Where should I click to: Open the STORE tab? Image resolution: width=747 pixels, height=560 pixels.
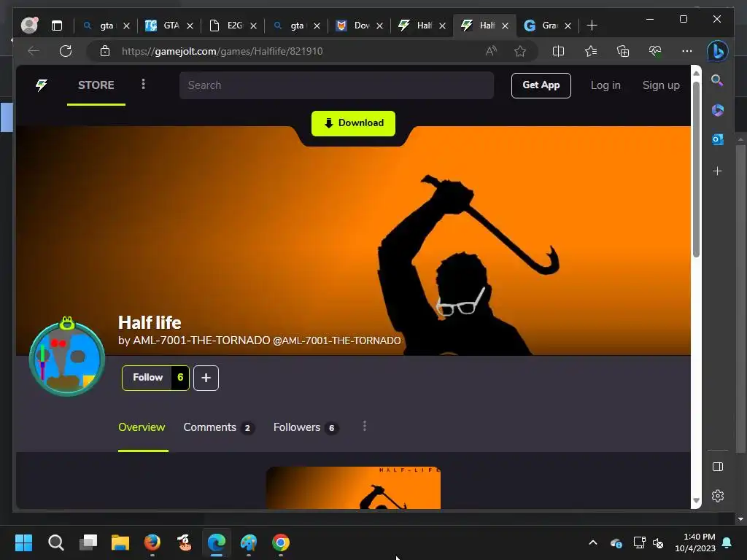(x=96, y=85)
